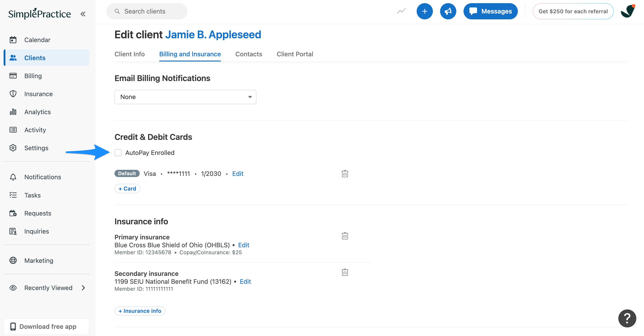
Task: Open Jamie B. Appleseed client link
Action: tap(213, 34)
